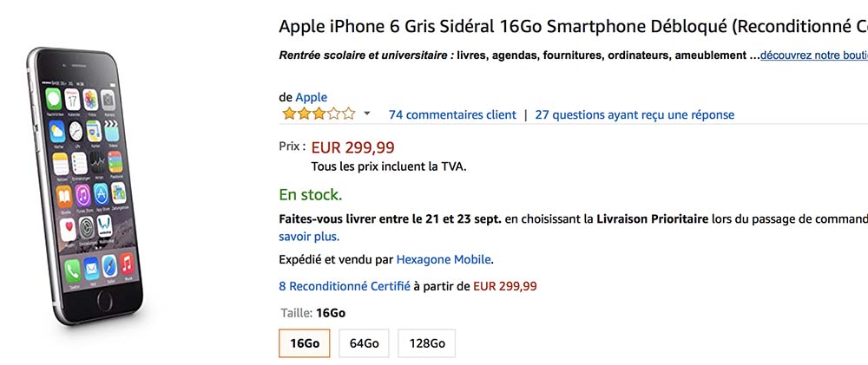
Task: Click the "savoir plus" delivery link
Action: (309, 236)
